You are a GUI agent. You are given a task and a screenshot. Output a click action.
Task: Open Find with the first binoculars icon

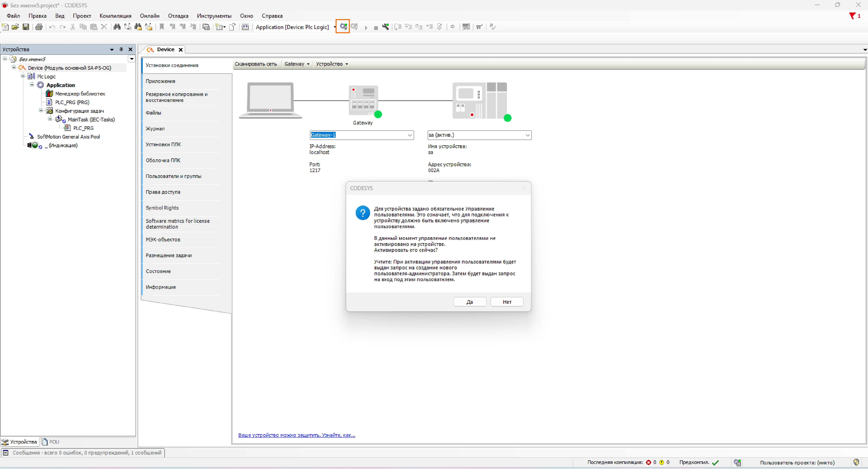pos(117,27)
